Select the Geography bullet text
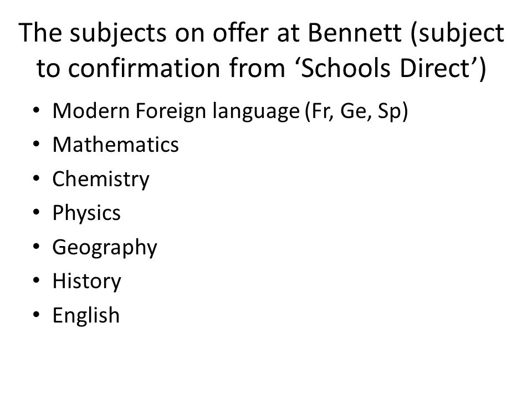The image size is (532, 399). pos(105,248)
